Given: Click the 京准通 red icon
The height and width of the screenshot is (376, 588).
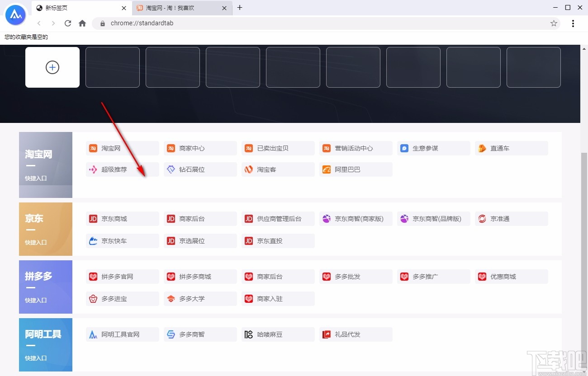Looking at the screenshot, I should click(482, 219).
